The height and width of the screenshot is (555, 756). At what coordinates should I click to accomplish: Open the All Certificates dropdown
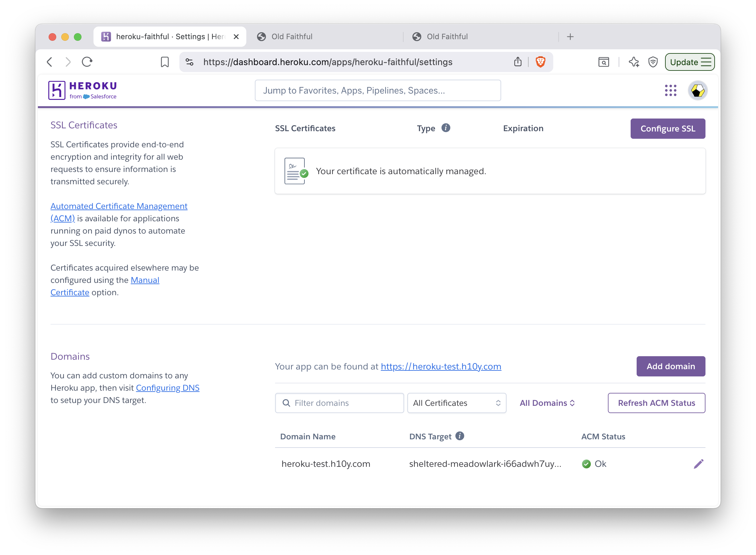click(457, 403)
